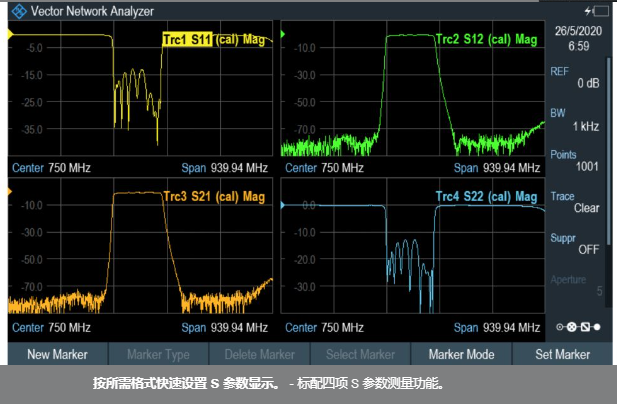This screenshot has height=404, width=617.
Task: Click the diagonal-split square status icon
Action: [585, 327]
